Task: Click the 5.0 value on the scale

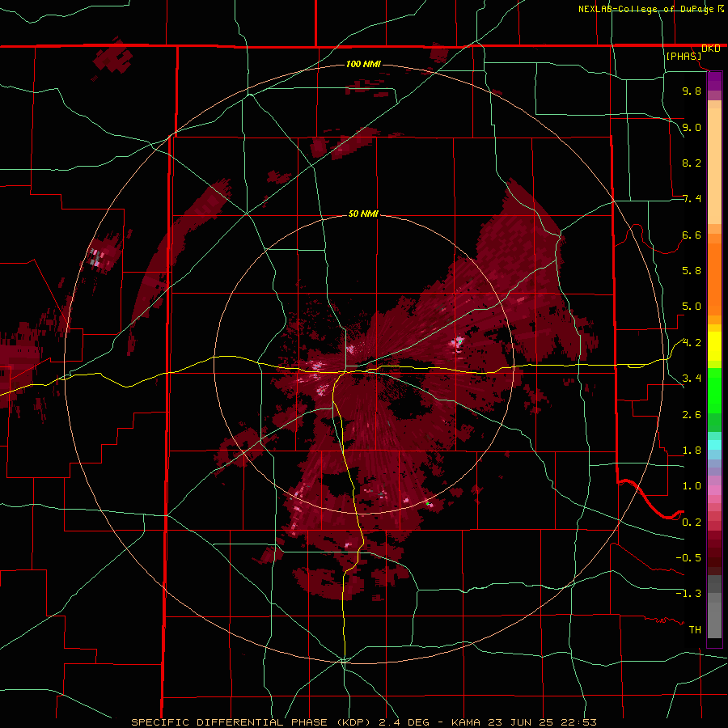Action: pos(692,307)
